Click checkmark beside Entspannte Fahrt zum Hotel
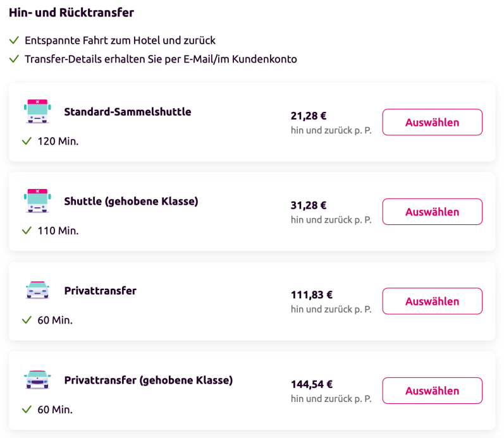The image size is (504, 438). tap(14, 40)
